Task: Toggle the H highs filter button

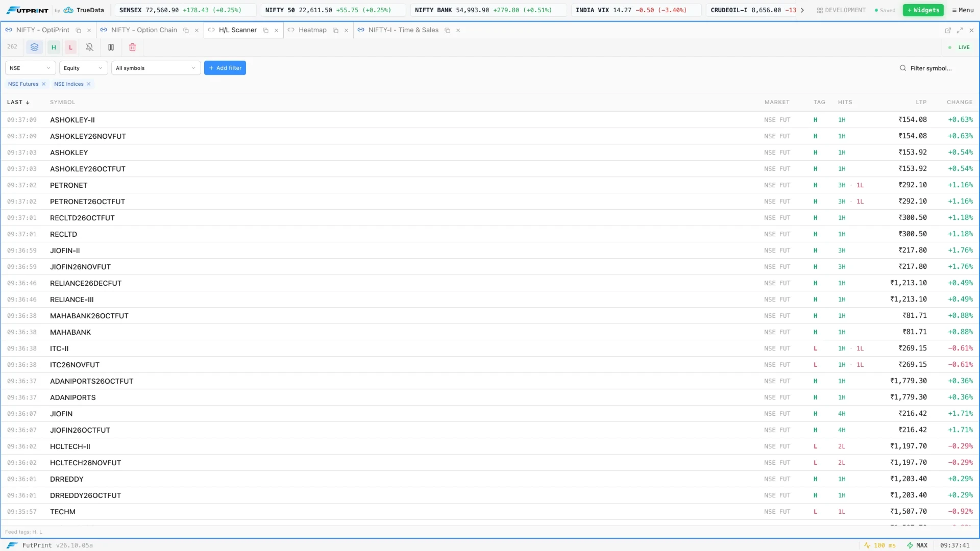Action: click(x=54, y=47)
